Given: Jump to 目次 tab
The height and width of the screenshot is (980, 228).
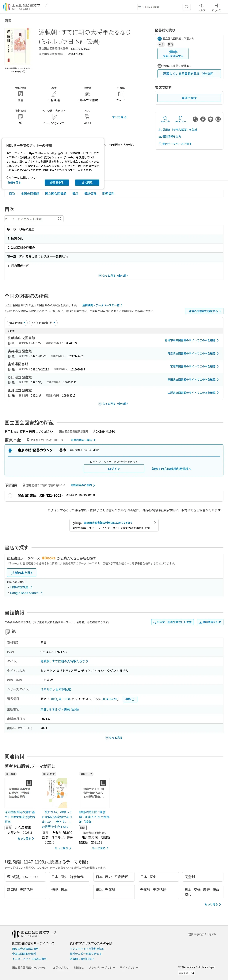Looking at the screenshot, I should tap(12, 194).
